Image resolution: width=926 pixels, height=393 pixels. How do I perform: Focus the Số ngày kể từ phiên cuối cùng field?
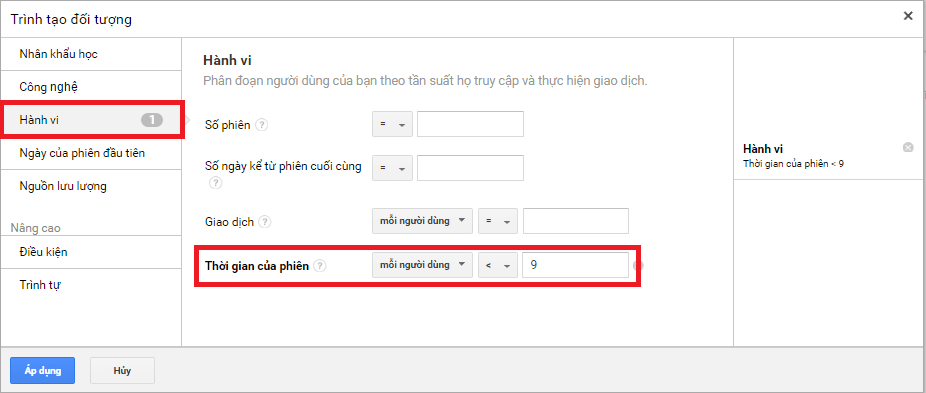click(x=470, y=168)
